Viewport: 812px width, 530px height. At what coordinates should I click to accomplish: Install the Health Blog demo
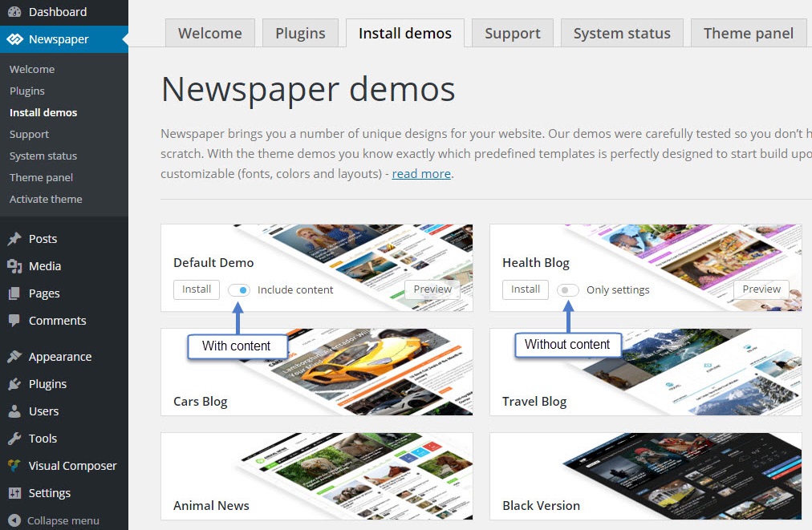[525, 289]
